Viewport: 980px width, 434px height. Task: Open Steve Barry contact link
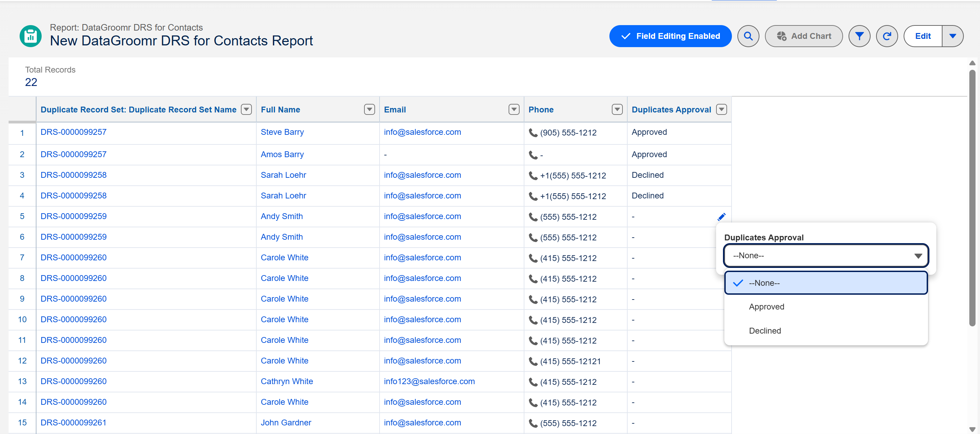[282, 132]
